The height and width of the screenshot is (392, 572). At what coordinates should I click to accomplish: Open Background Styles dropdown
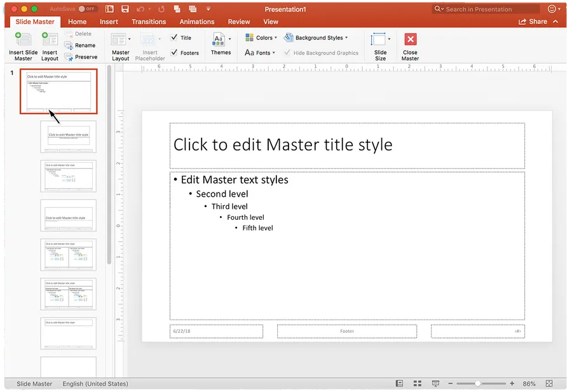[x=316, y=37]
